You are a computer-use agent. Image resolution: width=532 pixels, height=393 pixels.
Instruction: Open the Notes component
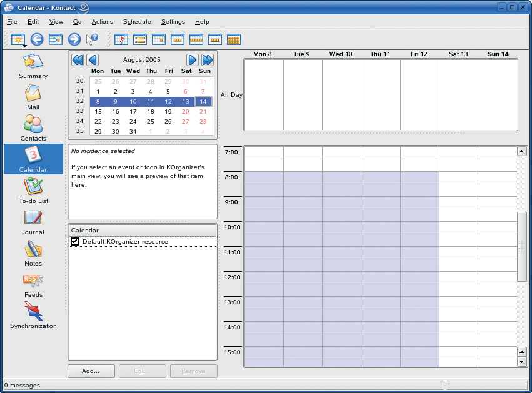click(33, 254)
